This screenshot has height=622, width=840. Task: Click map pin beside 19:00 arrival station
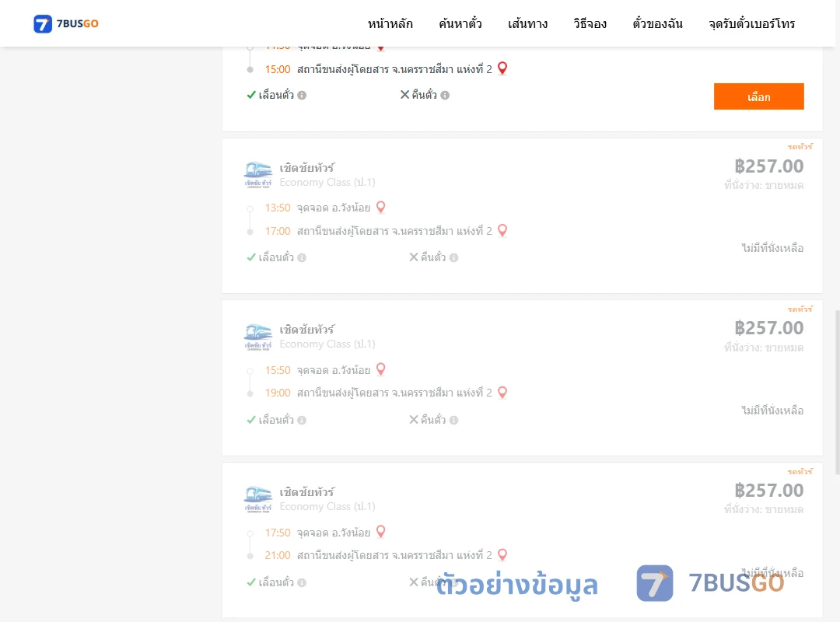[x=502, y=392]
